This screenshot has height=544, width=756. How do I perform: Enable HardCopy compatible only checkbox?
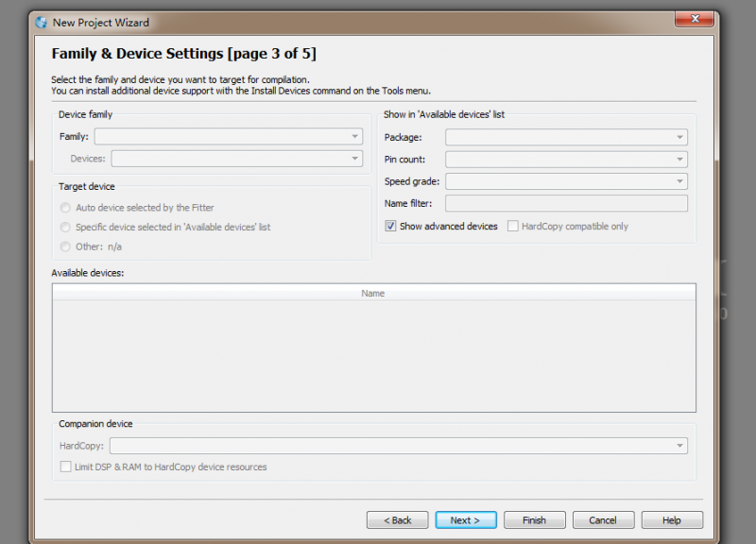pos(513,226)
